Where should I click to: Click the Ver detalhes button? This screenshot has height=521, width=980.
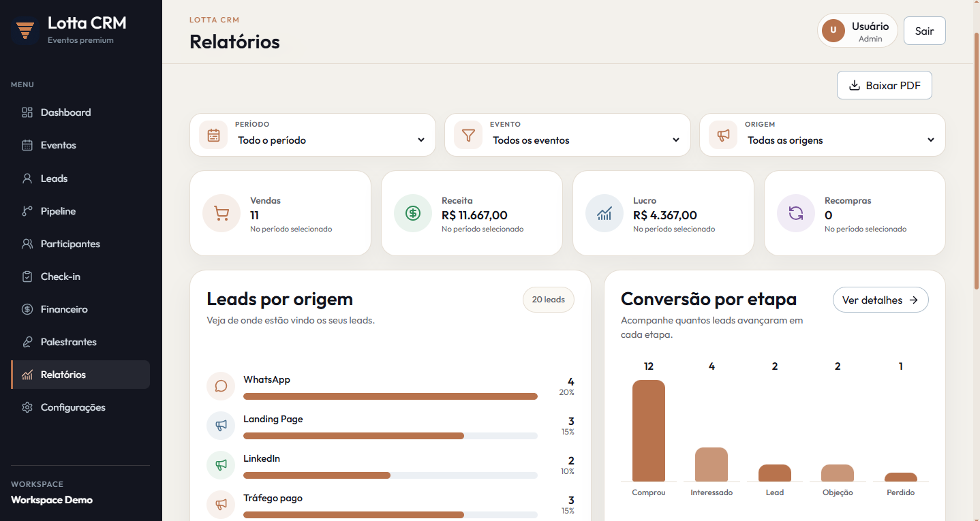click(x=881, y=300)
